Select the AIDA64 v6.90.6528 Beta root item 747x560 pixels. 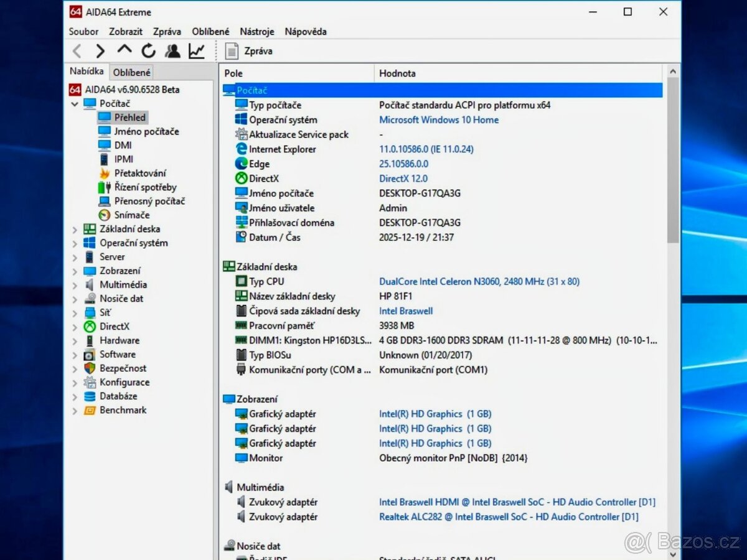coord(124,90)
